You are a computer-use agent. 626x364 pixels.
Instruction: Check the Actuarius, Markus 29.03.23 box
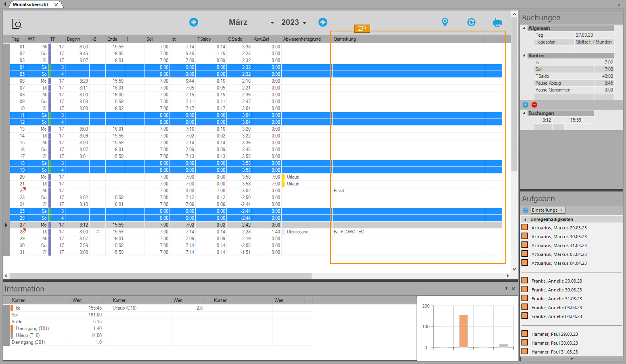[525, 227]
